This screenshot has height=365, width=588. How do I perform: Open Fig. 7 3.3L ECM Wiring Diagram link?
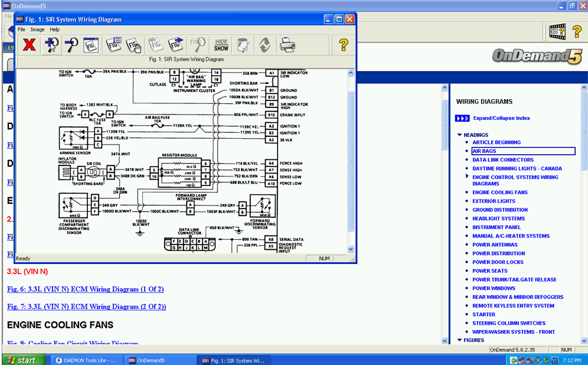(86, 307)
